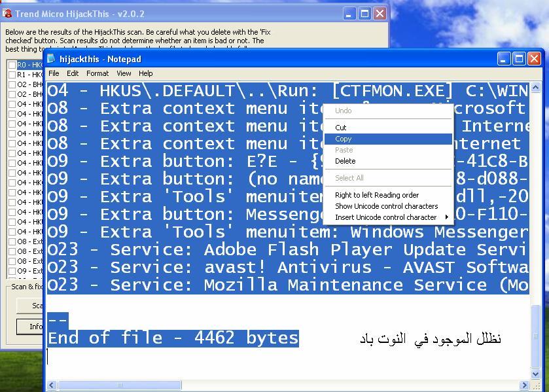
Task: Click Notepad vertical scrollbar up arrow
Action: tap(535, 88)
